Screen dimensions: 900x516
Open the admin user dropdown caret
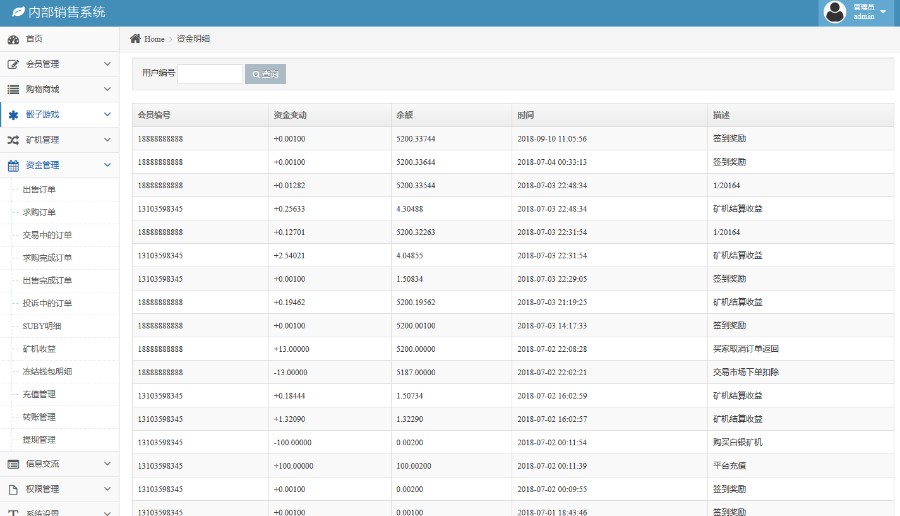[883, 12]
